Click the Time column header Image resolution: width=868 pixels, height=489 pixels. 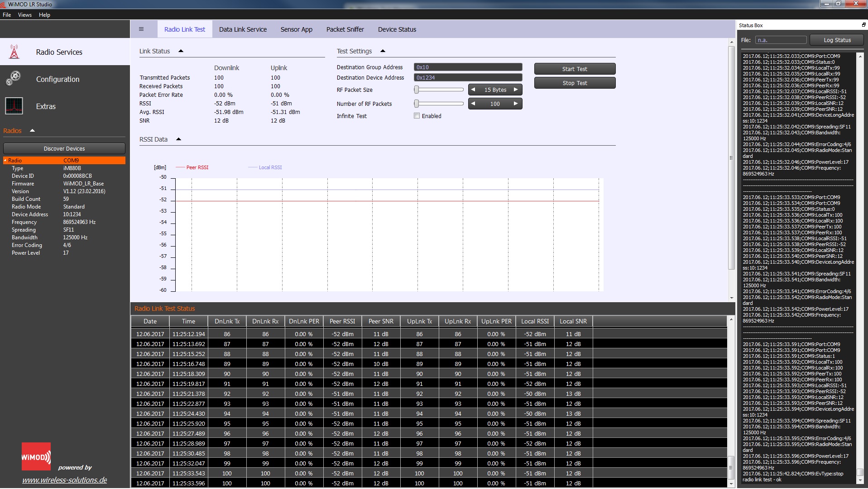point(188,321)
